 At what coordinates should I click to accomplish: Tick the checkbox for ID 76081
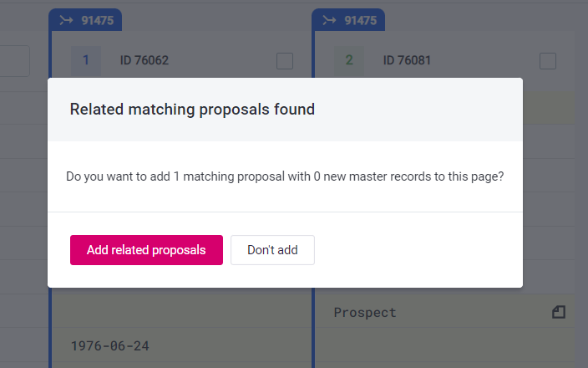548,60
